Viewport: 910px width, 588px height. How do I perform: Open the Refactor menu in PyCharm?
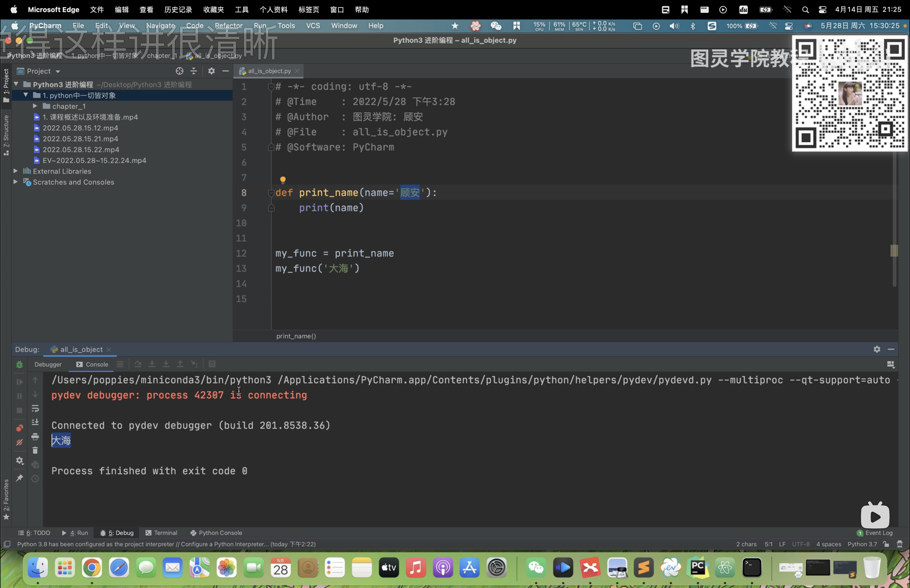(228, 26)
